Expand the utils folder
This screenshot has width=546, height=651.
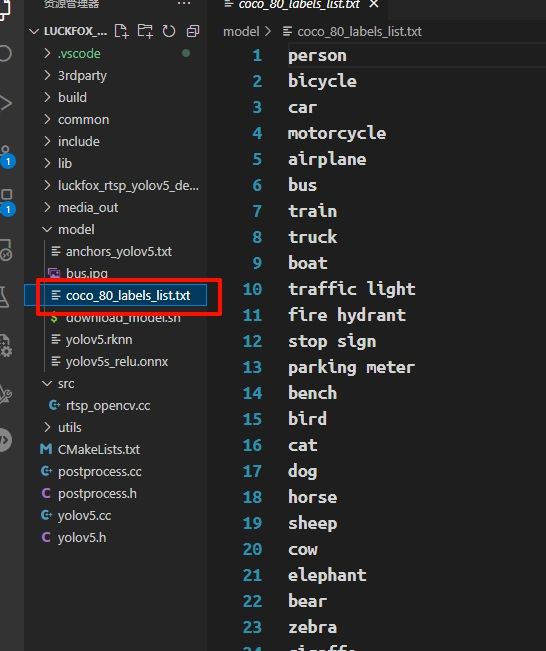[70, 427]
